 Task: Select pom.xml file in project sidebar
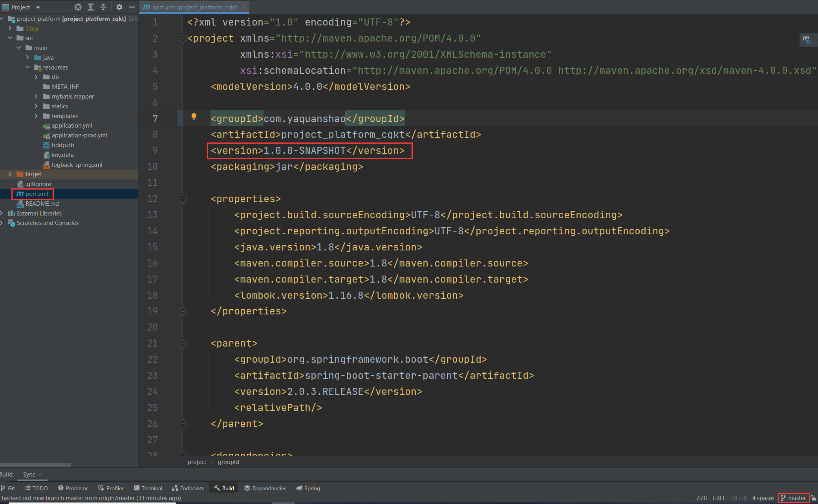[37, 194]
